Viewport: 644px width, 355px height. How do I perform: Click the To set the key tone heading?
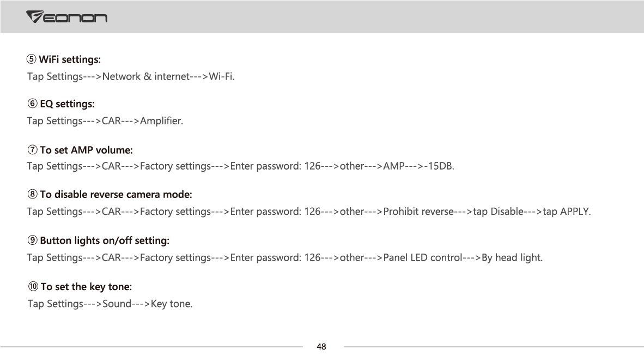(86, 286)
